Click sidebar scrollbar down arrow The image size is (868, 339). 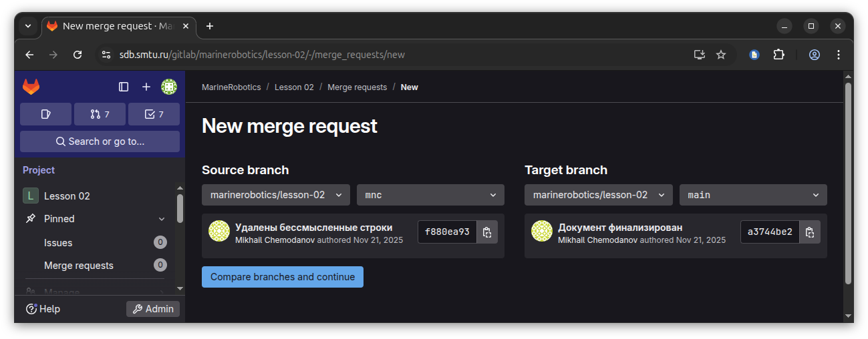[x=180, y=288]
